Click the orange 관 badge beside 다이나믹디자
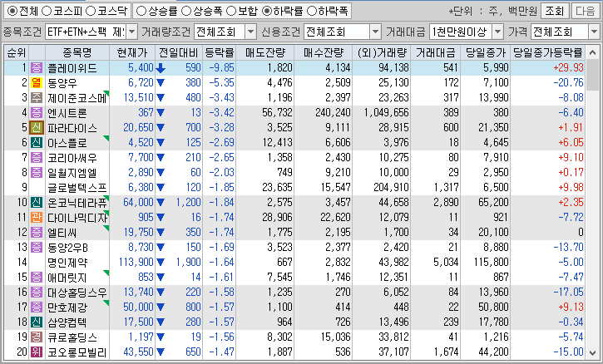Screen dimensions: 603x364 [x=37, y=217]
